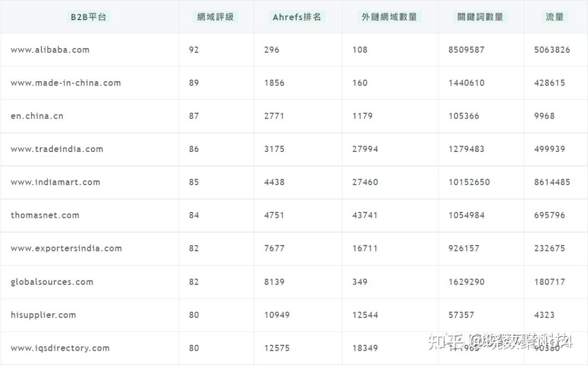588x366 pixels.
Task: Select the www.tradeindia.com cell
Action: [57, 149]
